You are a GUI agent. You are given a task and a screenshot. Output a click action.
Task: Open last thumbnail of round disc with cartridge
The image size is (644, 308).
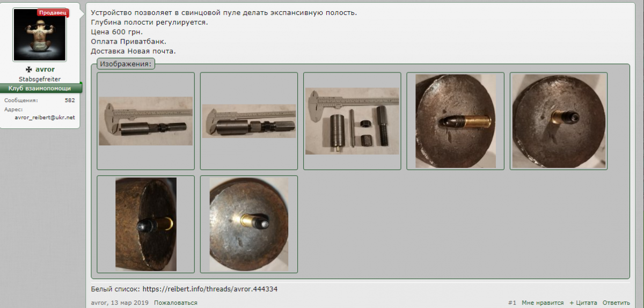click(x=249, y=224)
